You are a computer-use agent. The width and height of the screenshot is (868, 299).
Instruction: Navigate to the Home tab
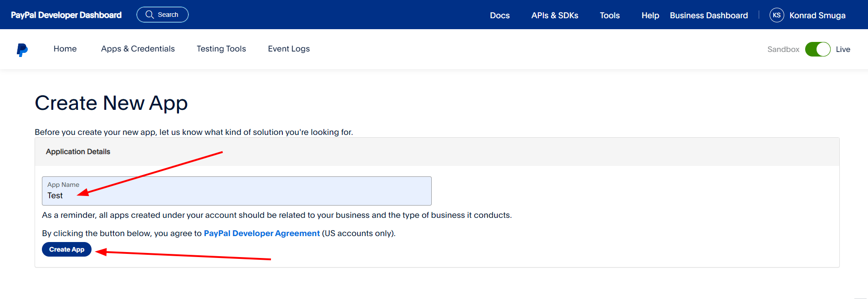(65, 49)
